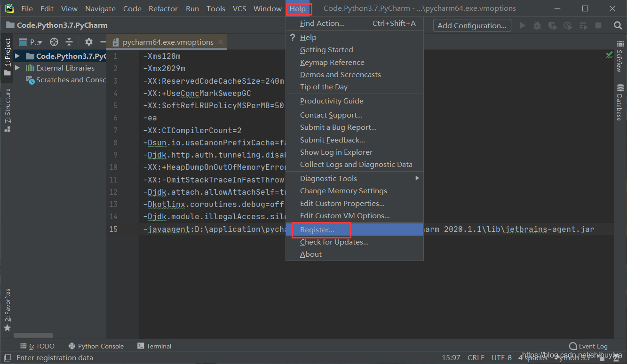Image resolution: width=627 pixels, height=364 pixels.
Task: Expand the Code.Python3.7.PyCharm folder
Action: pos(17,56)
